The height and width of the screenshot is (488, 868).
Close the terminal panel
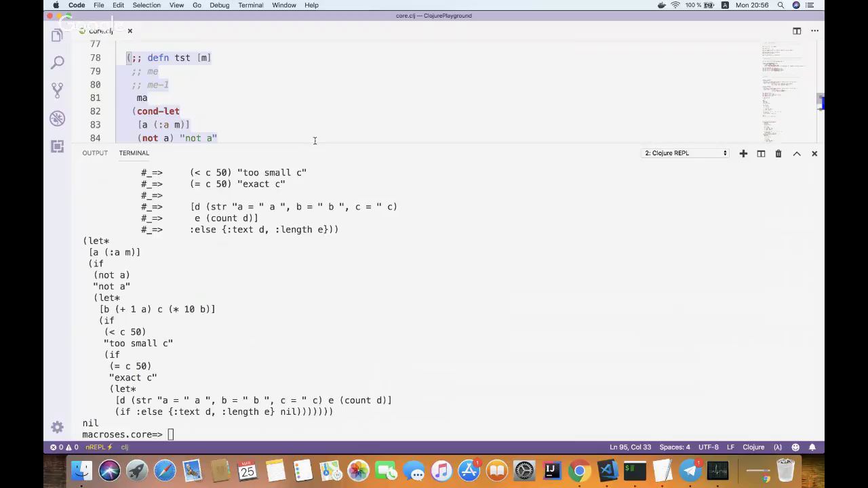(x=814, y=154)
